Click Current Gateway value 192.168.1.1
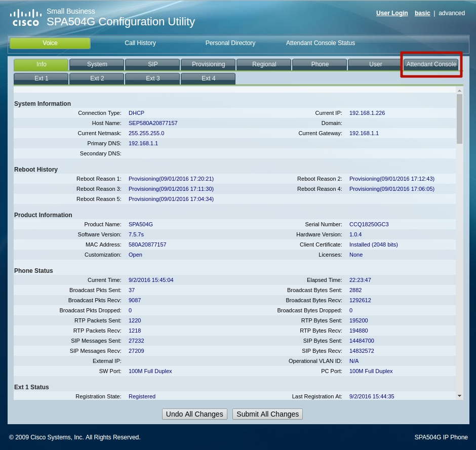 point(364,134)
